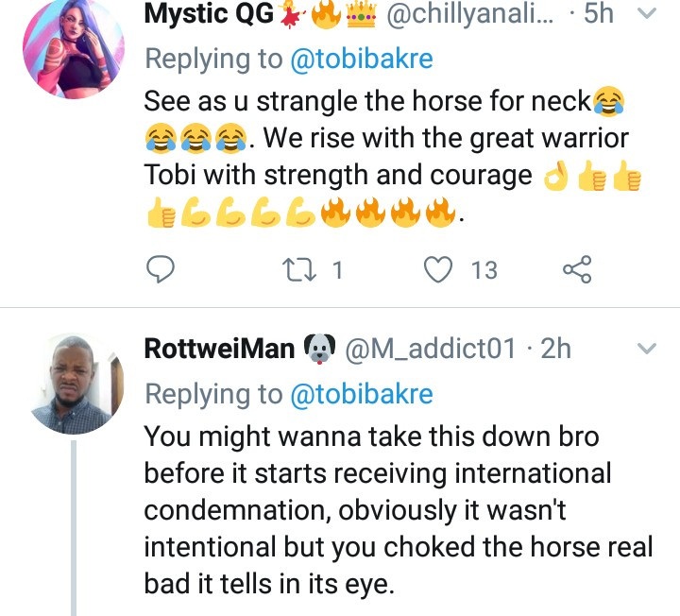View the retweet count of 1
Screen dimensions: 680x616
click(337, 271)
